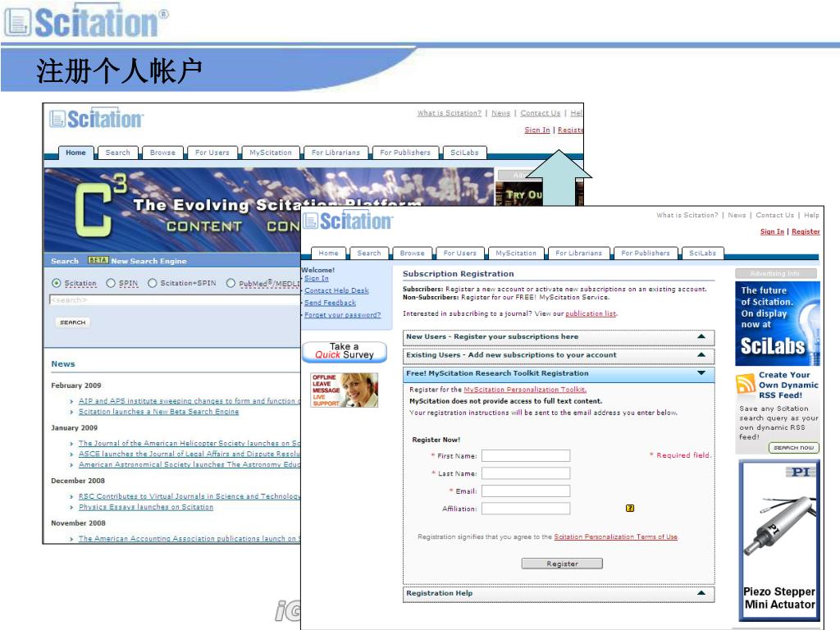This screenshot has width=840, height=630.
Task: Open the Piezo Stepper Mini Actuator advertisement
Action: [779, 540]
